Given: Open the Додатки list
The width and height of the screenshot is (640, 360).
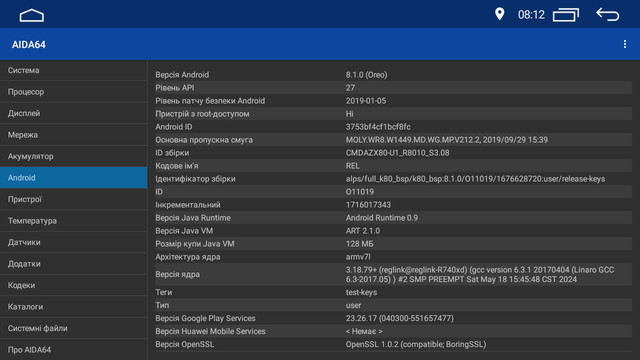Looking at the screenshot, I should (x=73, y=264).
